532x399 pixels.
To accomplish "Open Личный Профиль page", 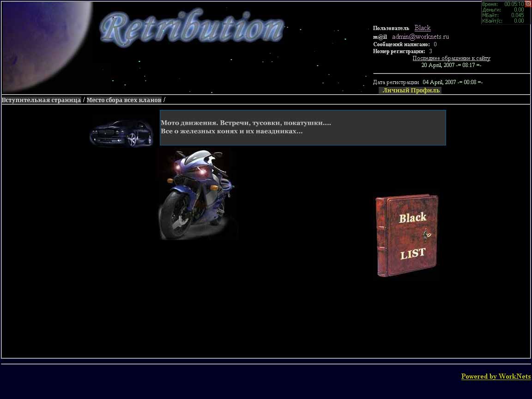I will pyautogui.click(x=411, y=90).
